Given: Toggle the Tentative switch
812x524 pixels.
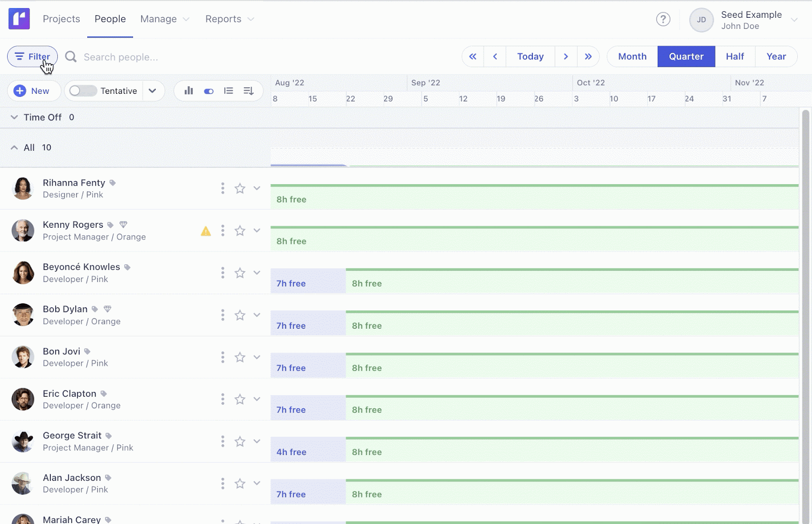Looking at the screenshot, I should click(x=82, y=91).
